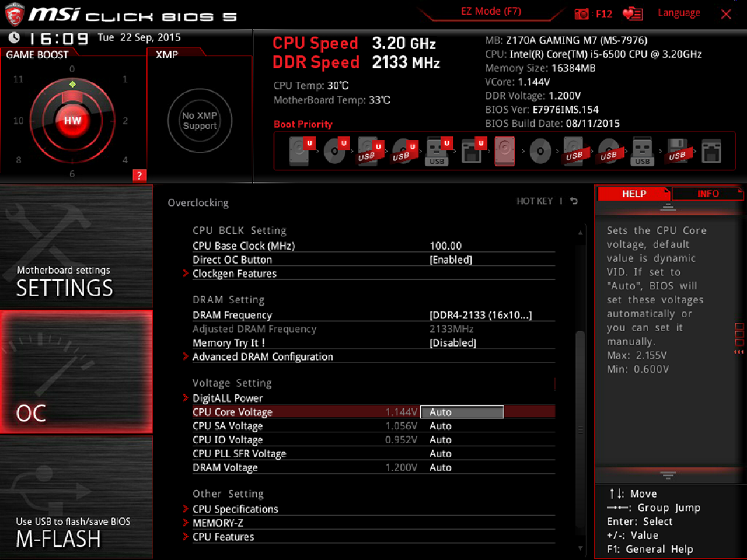Expand the Clockgen Features submenu

235,274
